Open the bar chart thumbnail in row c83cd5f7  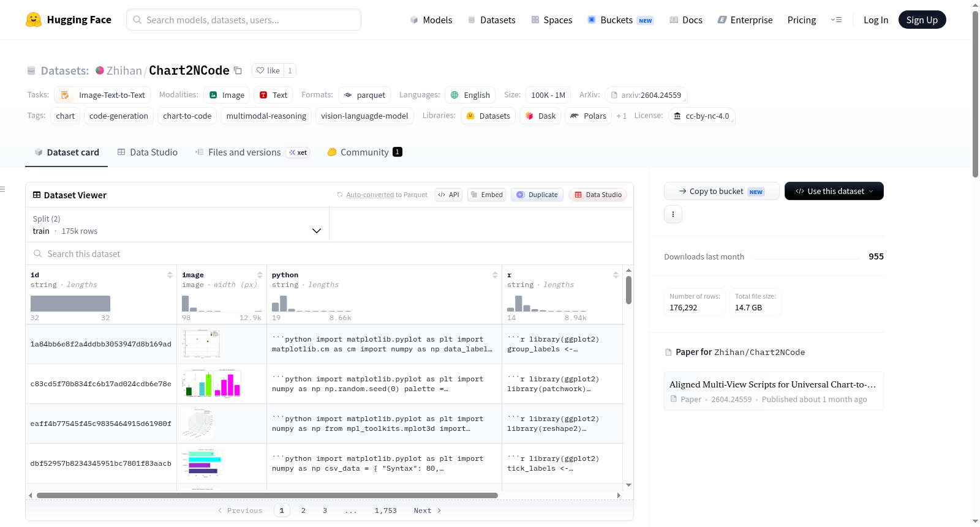pos(211,384)
